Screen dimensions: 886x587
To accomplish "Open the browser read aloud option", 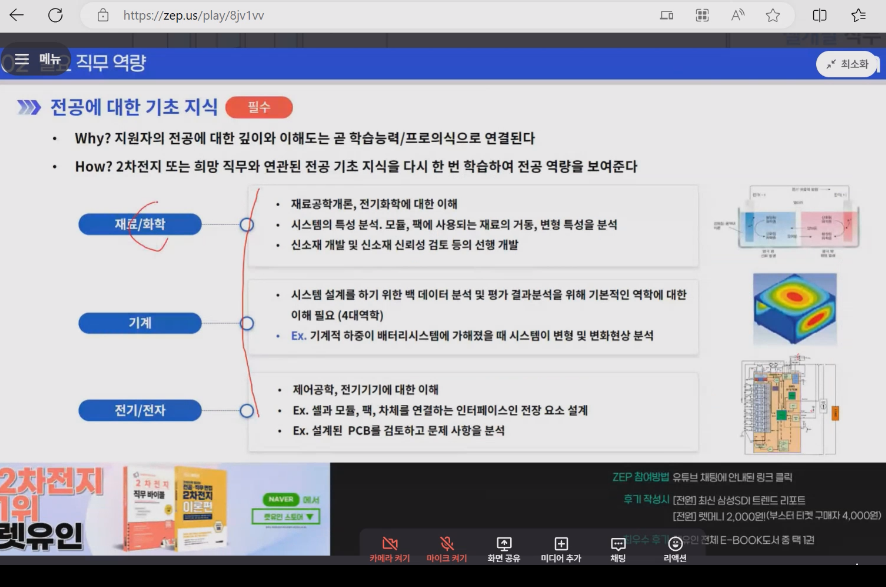I will point(738,15).
